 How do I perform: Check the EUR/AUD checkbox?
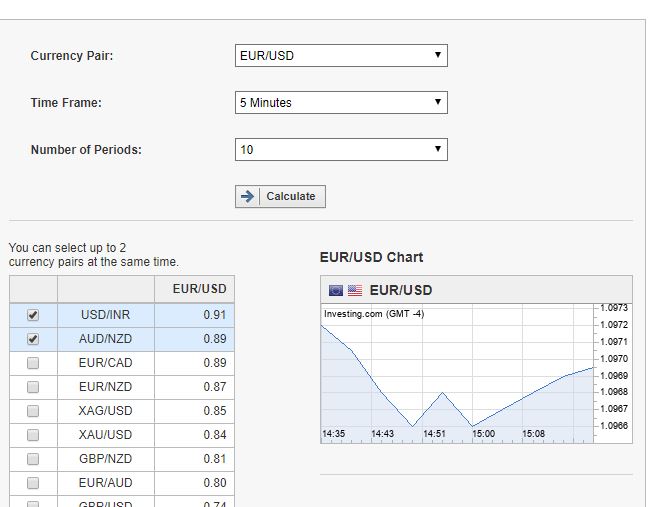click(33, 483)
